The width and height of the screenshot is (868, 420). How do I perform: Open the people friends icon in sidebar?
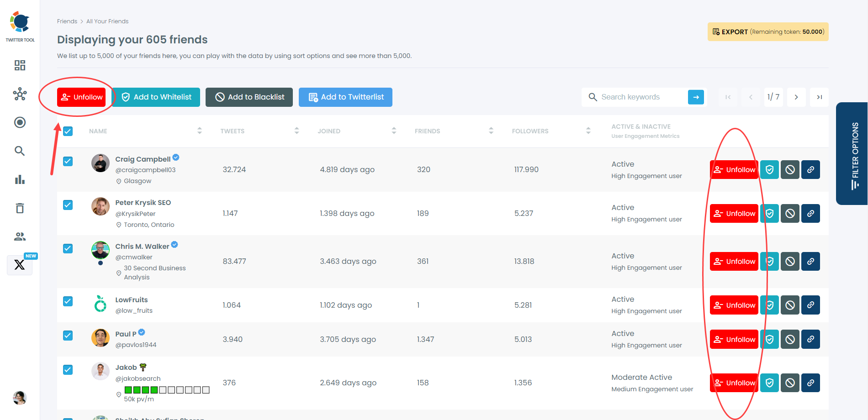(20, 236)
